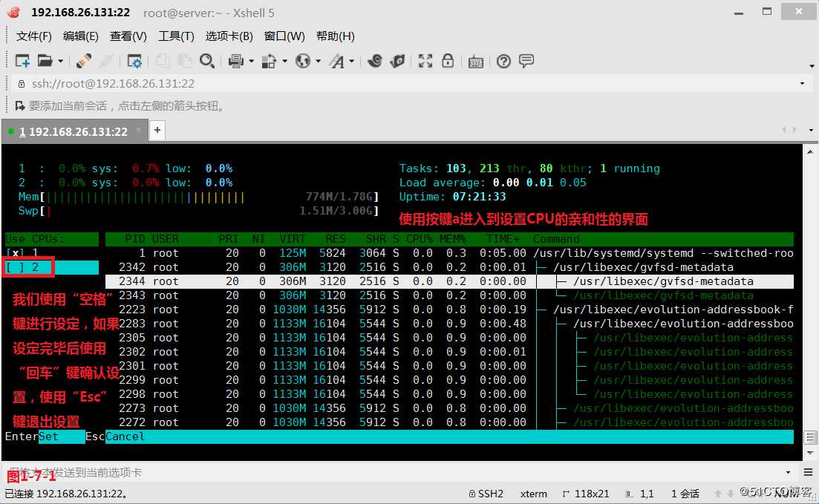Click the menu icon right of send-text bar
This screenshot has width=819, height=504.
(x=808, y=472)
